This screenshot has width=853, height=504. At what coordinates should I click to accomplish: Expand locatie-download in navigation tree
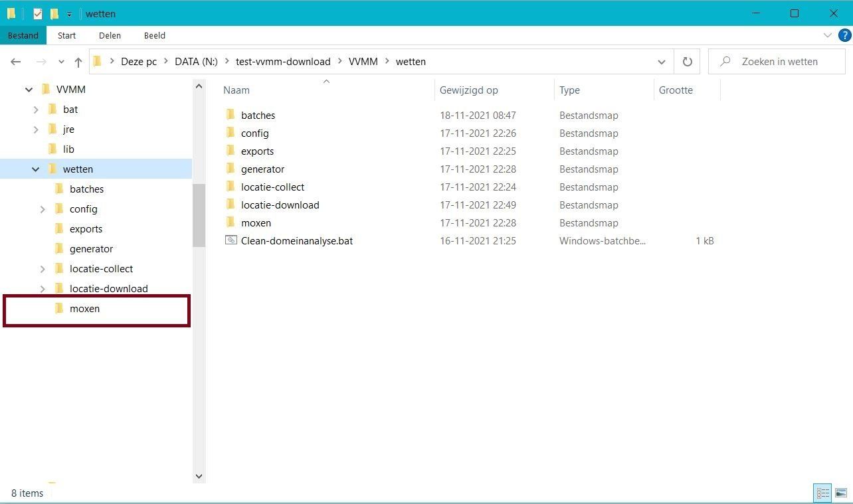click(43, 289)
